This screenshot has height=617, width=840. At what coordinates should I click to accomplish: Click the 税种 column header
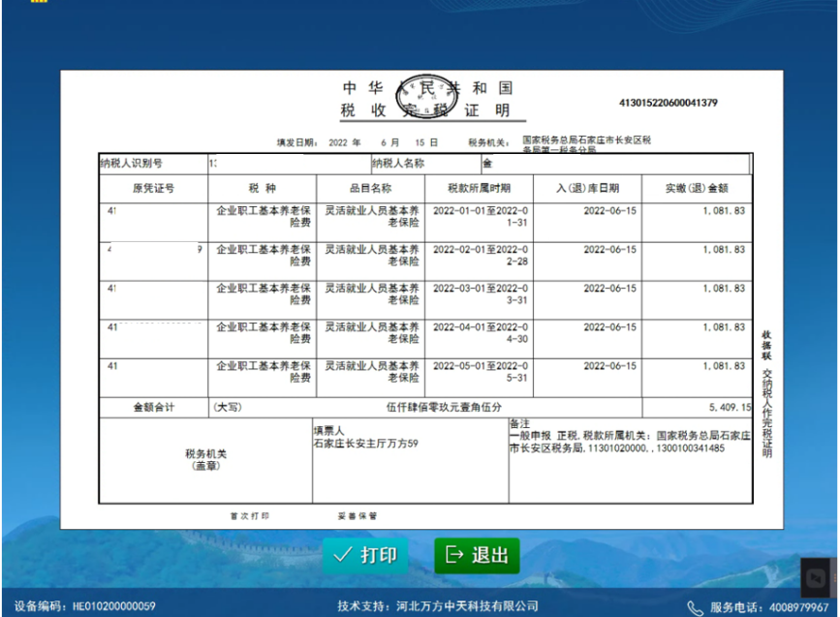262,188
